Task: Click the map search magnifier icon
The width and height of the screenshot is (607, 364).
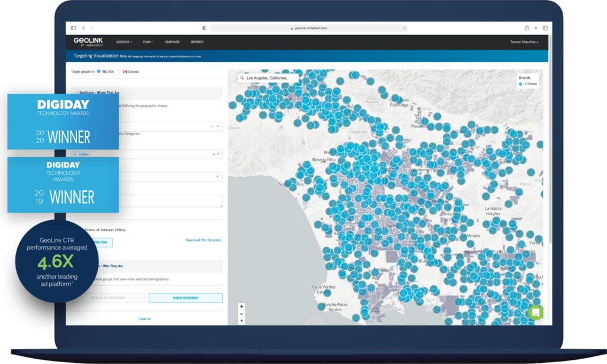Action: (x=242, y=78)
